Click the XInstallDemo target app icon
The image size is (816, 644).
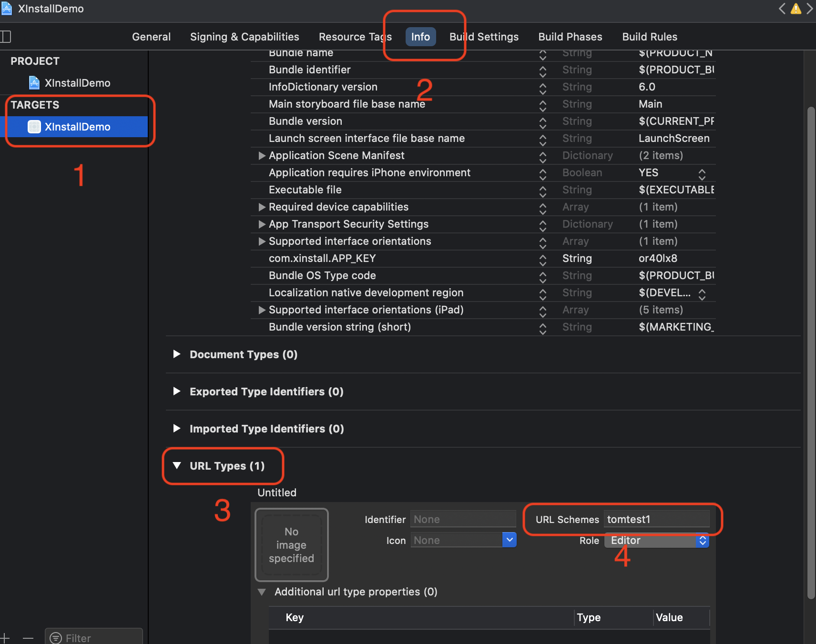34,127
